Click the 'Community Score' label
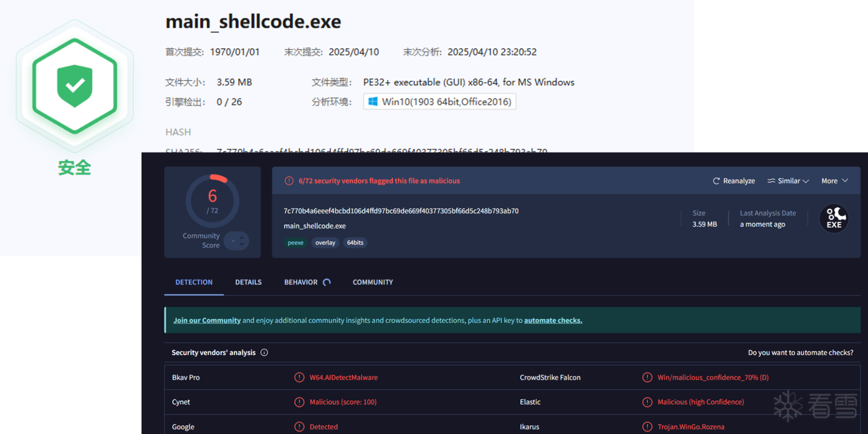This screenshot has width=868, height=434. (201, 241)
